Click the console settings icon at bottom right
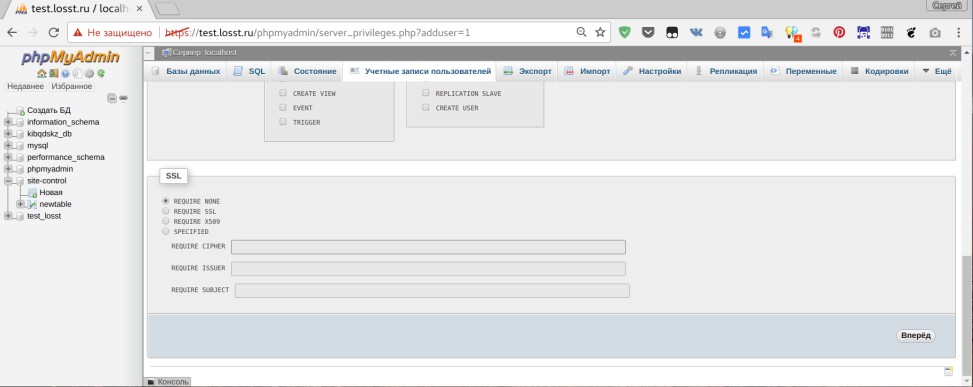Screen dimensions: 973x387 coord(948,371)
